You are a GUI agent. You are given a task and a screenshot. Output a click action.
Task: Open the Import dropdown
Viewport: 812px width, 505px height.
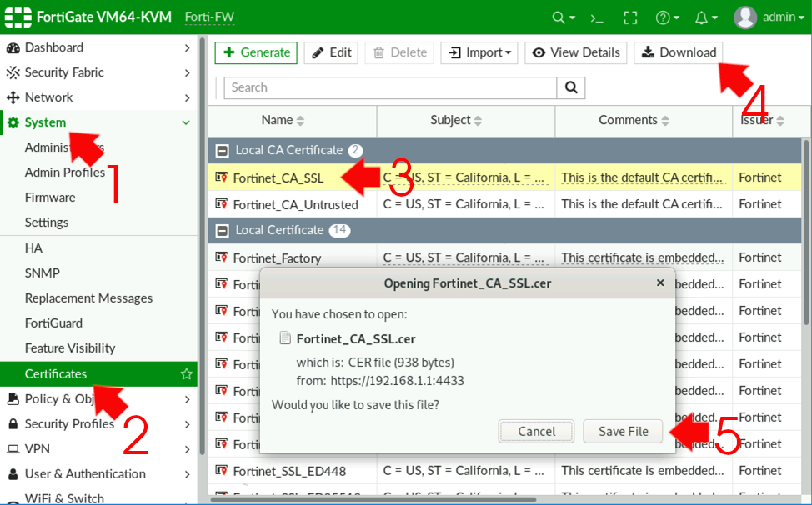479,52
